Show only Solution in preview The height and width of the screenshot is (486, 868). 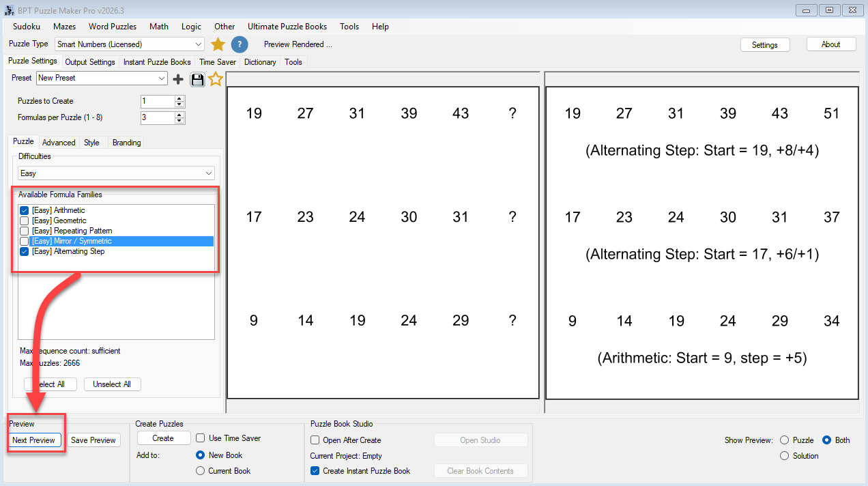(784, 456)
